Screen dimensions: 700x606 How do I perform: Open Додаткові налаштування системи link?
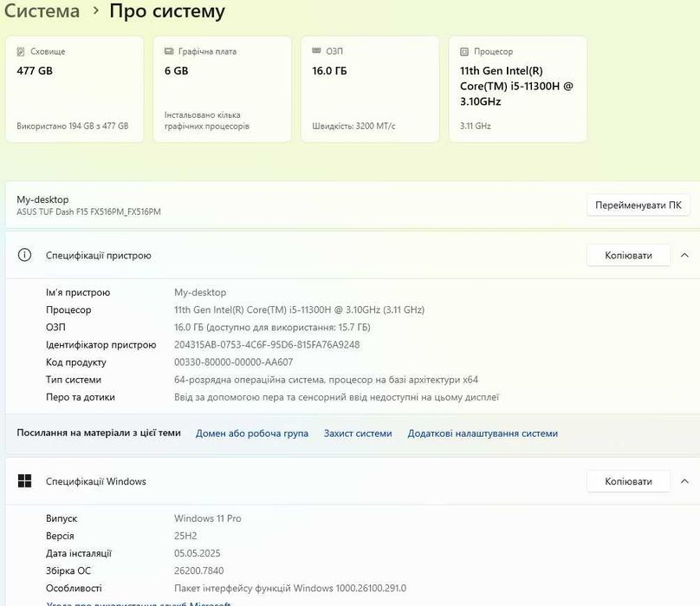[x=483, y=433]
